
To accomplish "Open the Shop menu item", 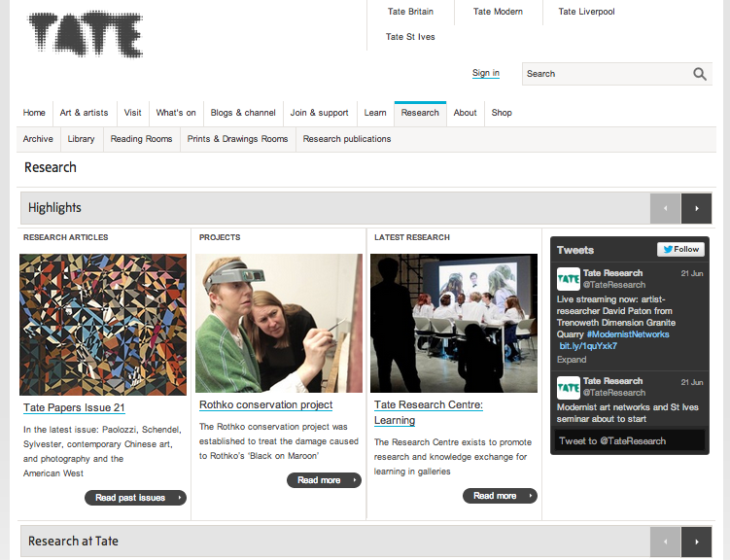I will coord(502,113).
